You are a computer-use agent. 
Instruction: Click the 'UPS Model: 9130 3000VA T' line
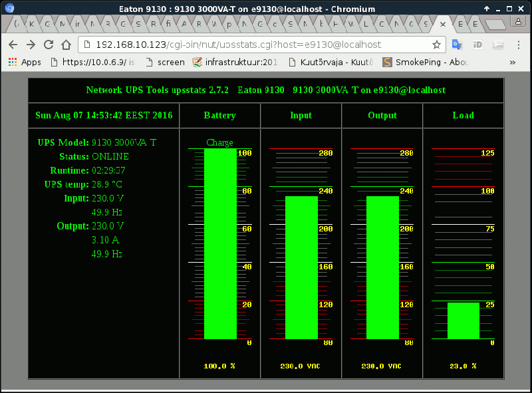pyautogui.click(x=97, y=142)
